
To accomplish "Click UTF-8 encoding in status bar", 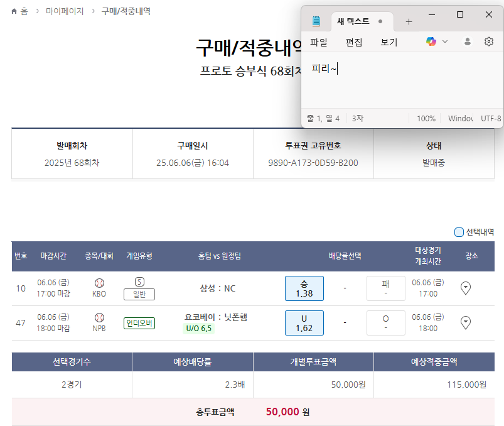I will (x=490, y=118).
